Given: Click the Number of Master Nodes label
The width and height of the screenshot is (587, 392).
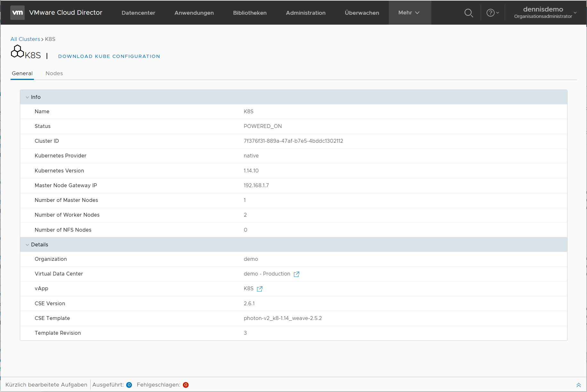Looking at the screenshot, I should click(x=66, y=200).
